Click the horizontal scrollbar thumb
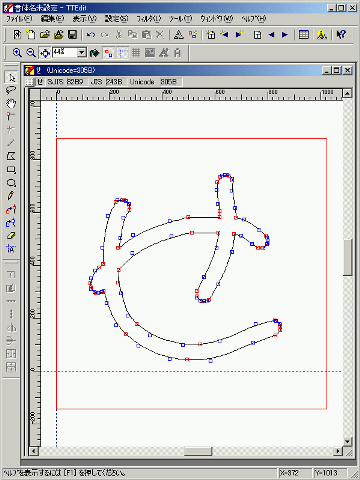The width and height of the screenshot is (360, 480). [198, 452]
